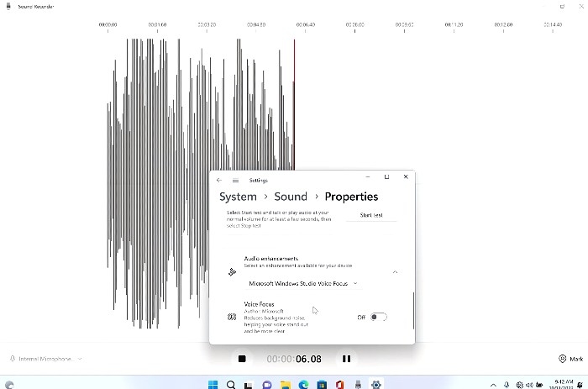This screenshot has width=588, height=389.
Task: Add a marker with the Mark button
Action: (x=570, y=359)
